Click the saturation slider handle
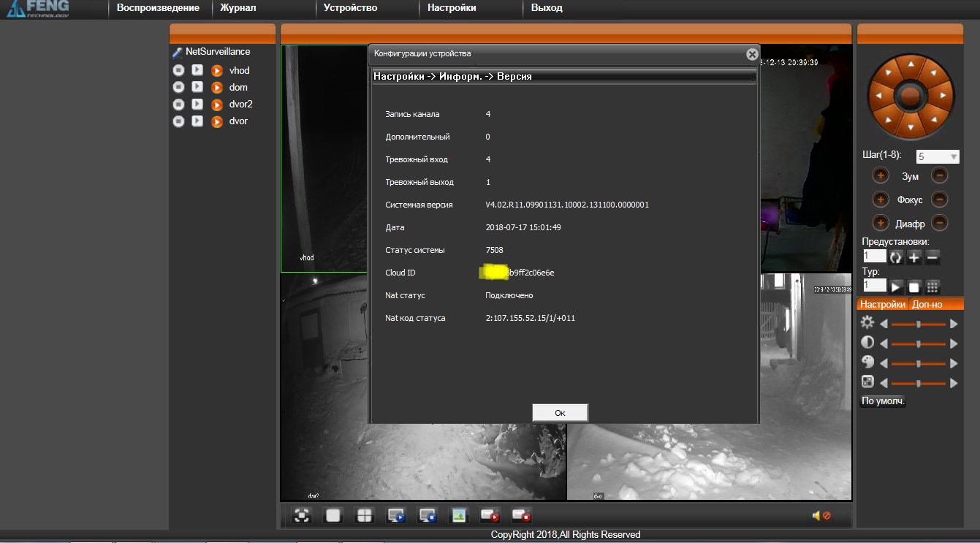This screenshot has height=543, width=980. click(x=919, y=363)
